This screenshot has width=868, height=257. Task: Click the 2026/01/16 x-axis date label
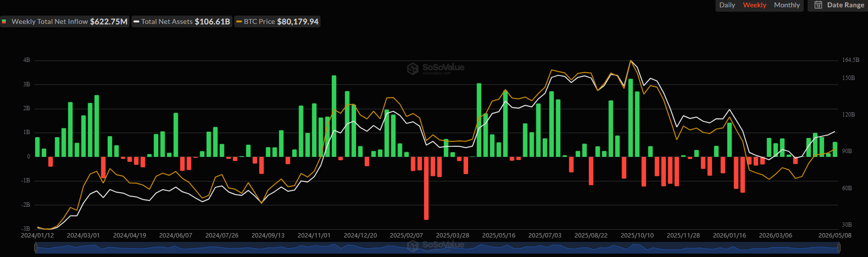tap(729, 235)
